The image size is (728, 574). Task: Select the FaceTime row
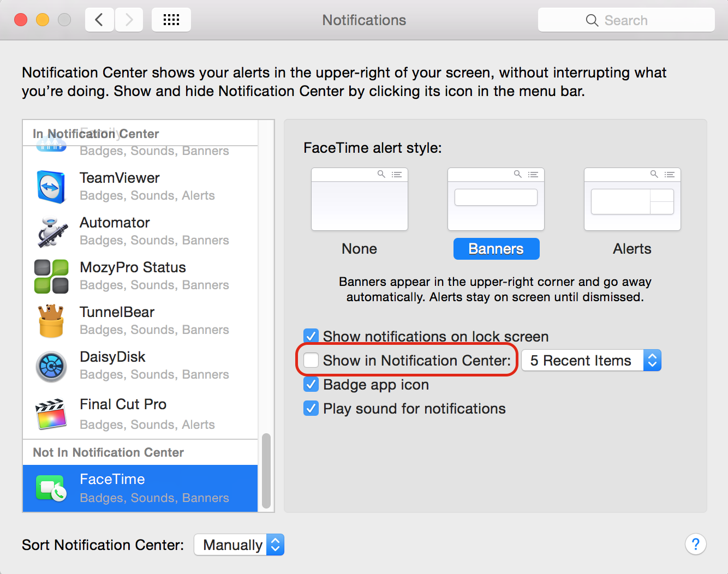(140, 488)
